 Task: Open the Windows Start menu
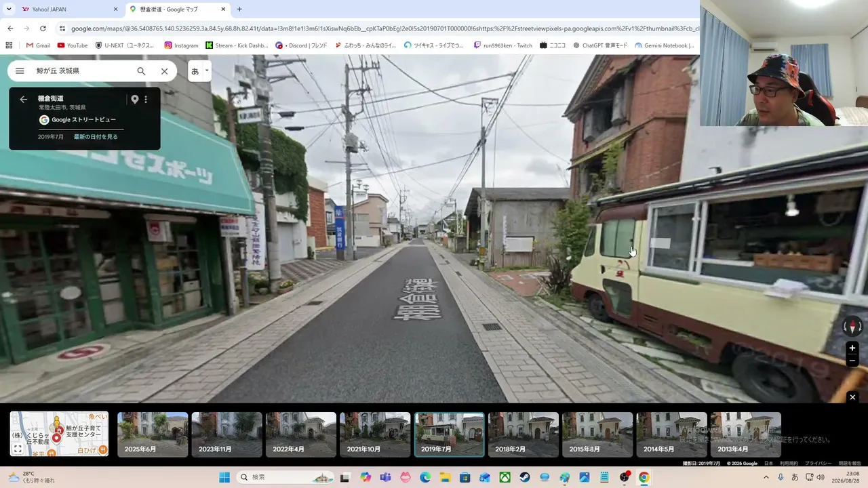pos(224,477)
